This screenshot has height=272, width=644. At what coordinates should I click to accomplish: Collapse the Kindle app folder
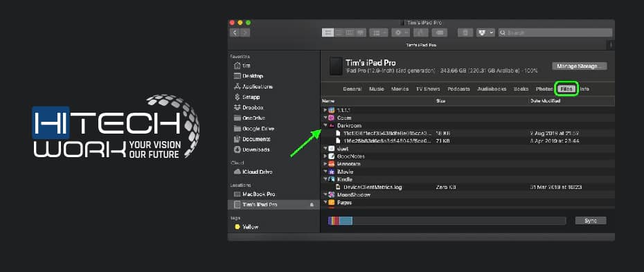click(325, 179)
